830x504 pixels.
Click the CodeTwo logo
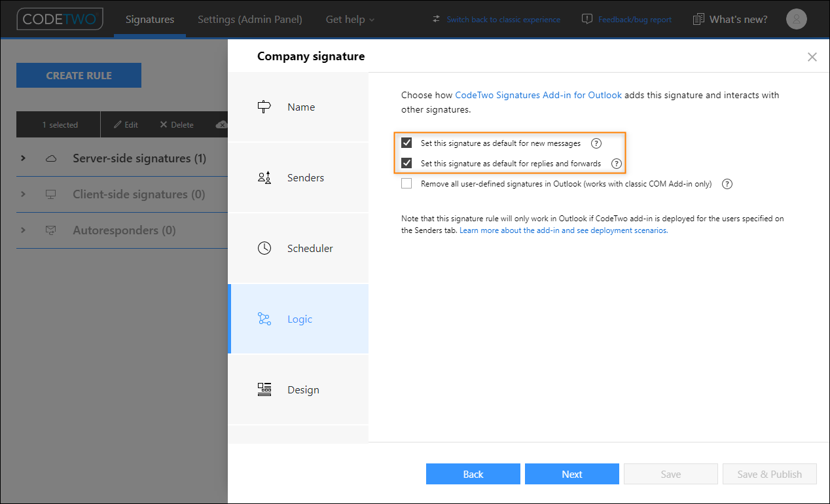coord(60,19)
